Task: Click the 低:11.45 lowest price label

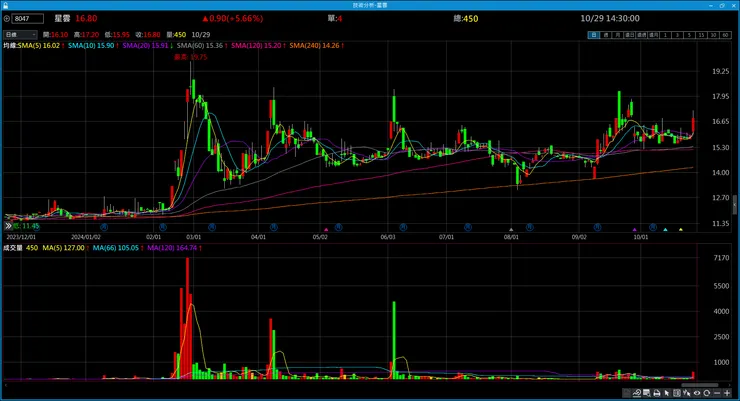Action: click(x=26, y=226)
